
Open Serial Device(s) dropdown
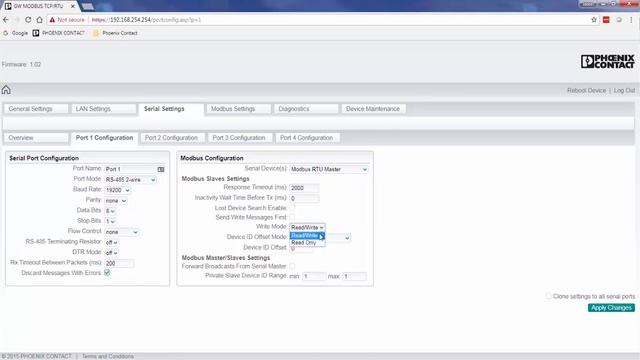point(329,169)
